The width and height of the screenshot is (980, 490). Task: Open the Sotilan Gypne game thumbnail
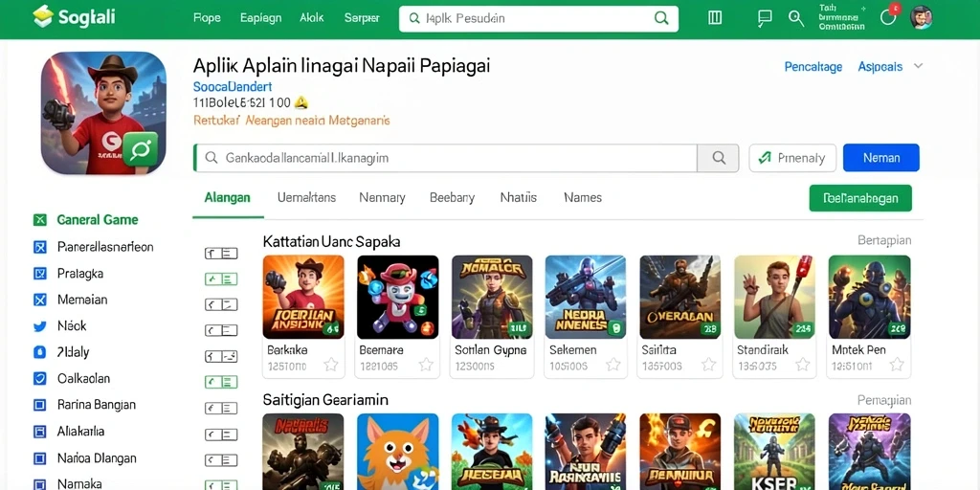tap(492, 297)
